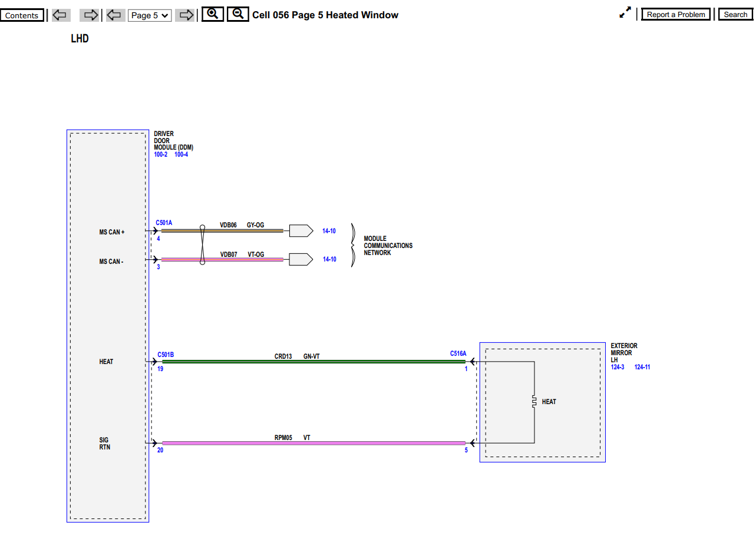Screen dimensions: 756x539
Task: Click the Report a Problem button
Action: point(675,14)
